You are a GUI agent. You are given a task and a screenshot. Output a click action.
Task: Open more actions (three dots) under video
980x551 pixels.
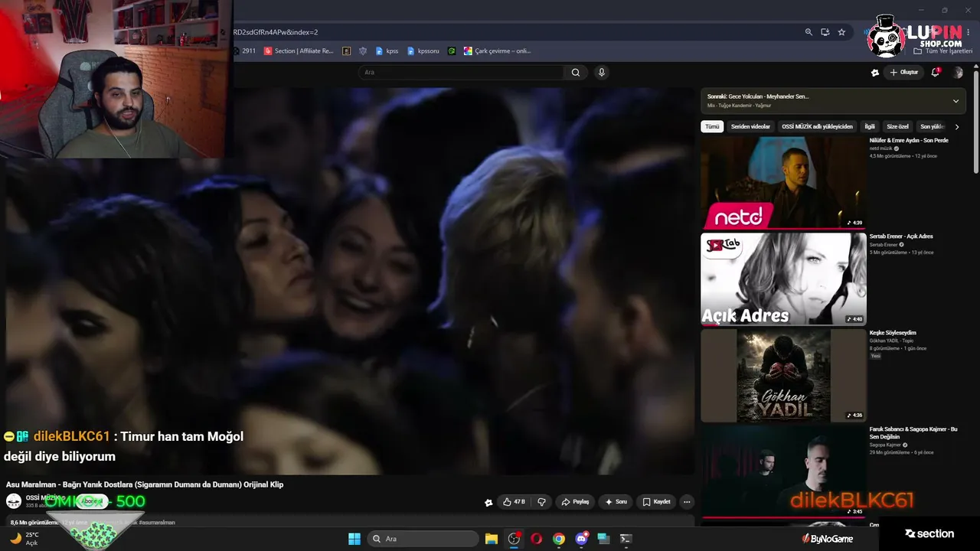687,502
